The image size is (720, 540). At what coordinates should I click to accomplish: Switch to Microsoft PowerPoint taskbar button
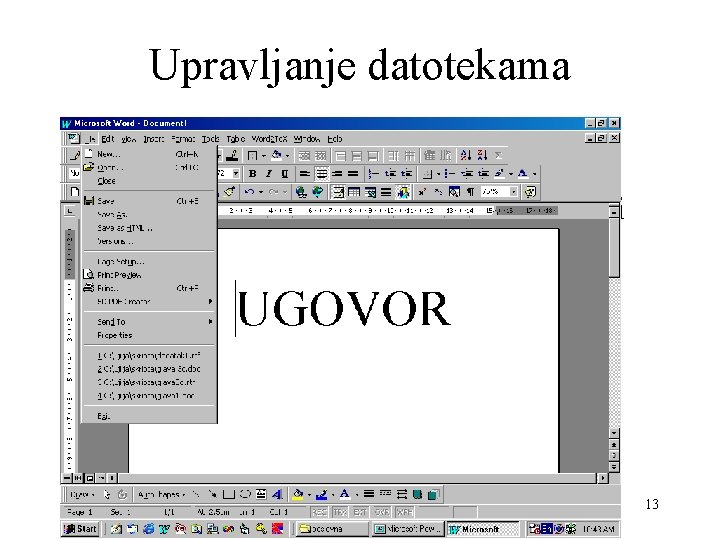tap(409, 529)
